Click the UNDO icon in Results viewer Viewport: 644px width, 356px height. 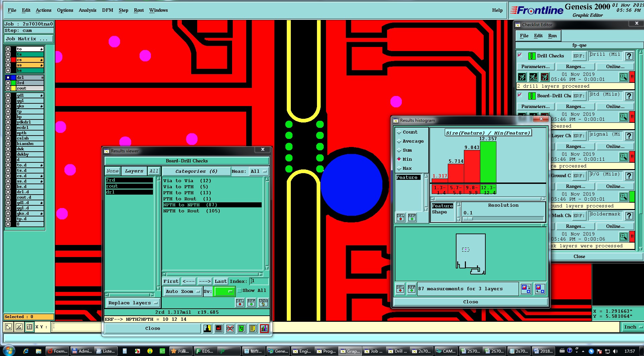point(263,303)
